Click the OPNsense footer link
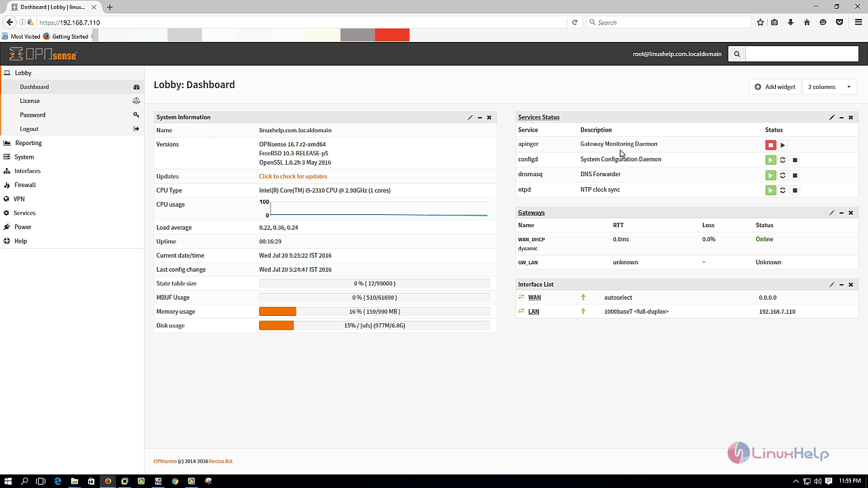The image size is (868, 488). click(165, 462)
